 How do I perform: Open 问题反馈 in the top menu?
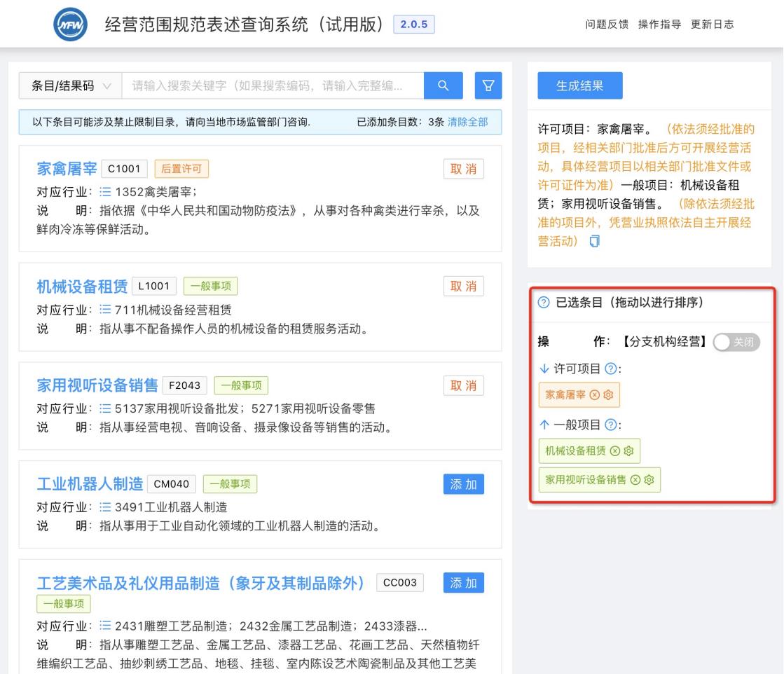click(607, 25)
